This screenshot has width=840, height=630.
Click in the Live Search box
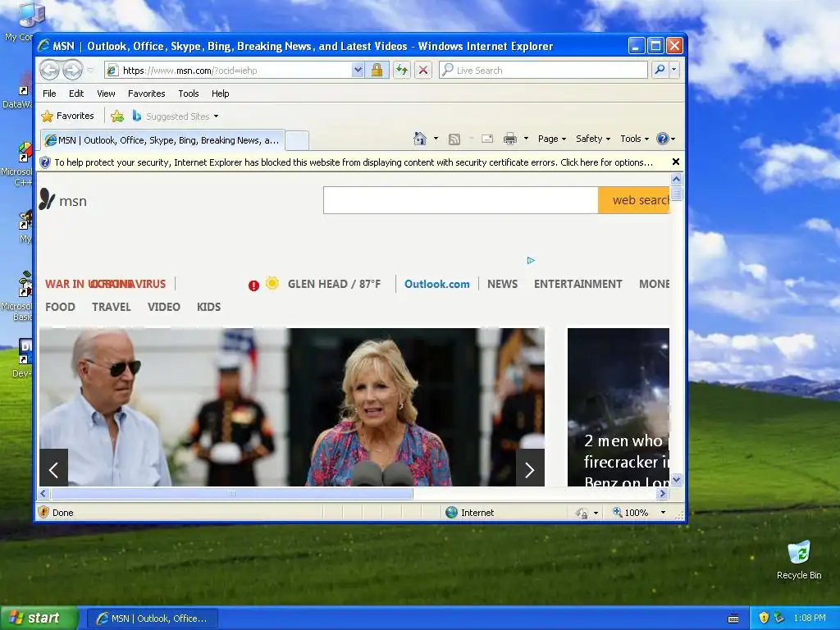pyautogui.click(x=543, y=71)
